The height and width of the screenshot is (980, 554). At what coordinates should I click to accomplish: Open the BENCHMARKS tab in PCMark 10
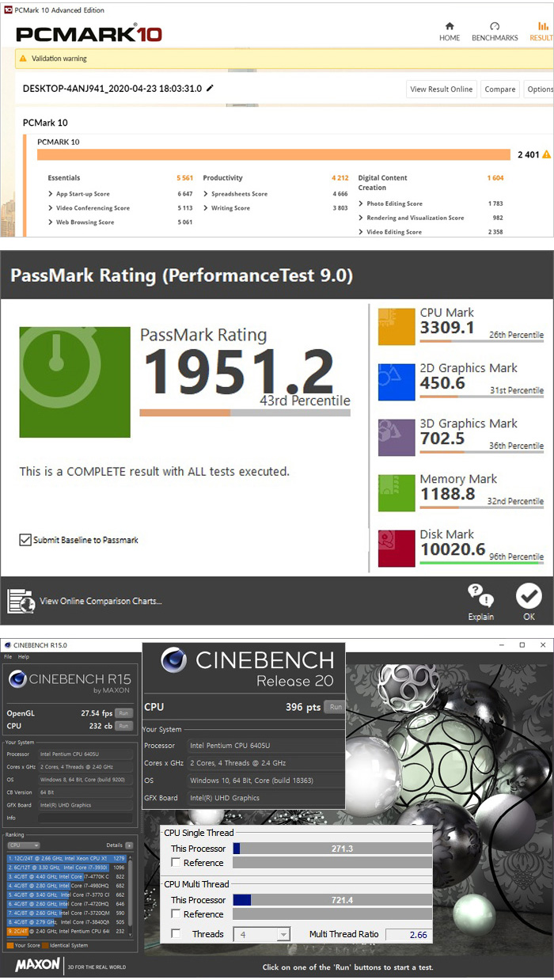[x=495, y=31]
